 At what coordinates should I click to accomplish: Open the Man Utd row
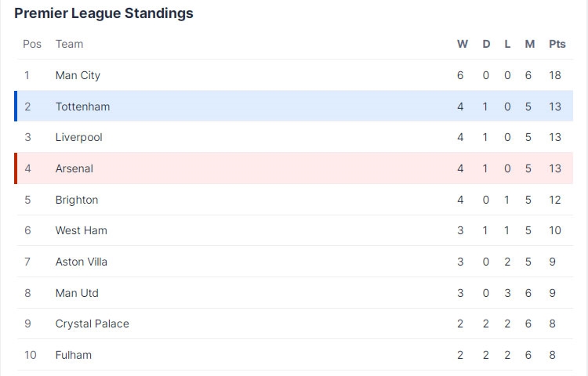[x=295, y=293]
